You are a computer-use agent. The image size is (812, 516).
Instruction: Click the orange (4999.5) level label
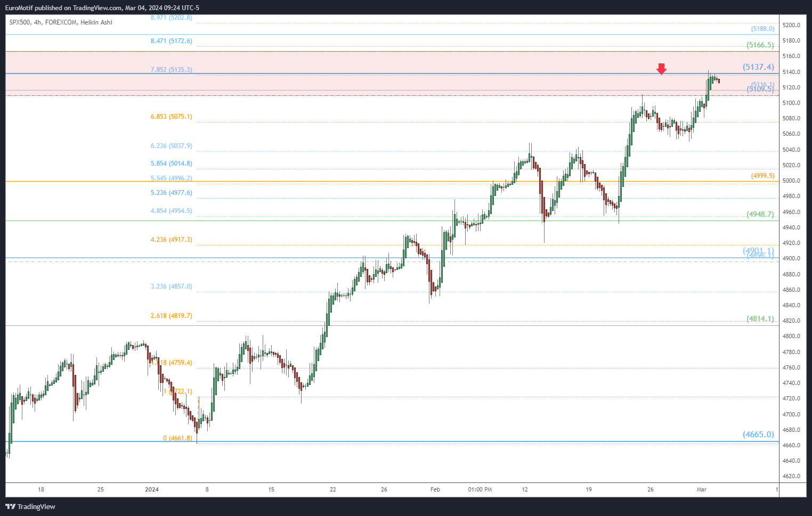(762, 176)
